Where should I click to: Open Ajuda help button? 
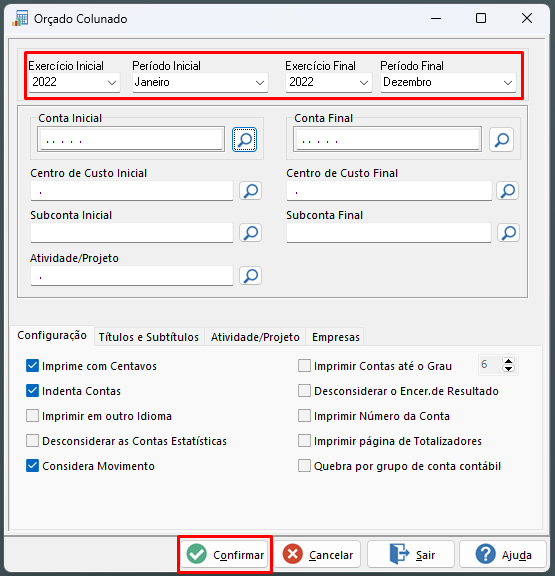point(503,554)
